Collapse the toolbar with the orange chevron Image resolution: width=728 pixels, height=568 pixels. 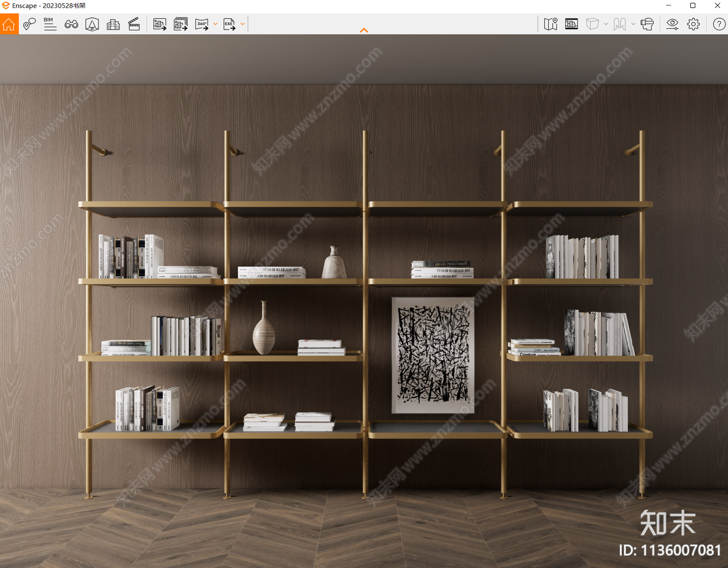(x=364, y=30)
